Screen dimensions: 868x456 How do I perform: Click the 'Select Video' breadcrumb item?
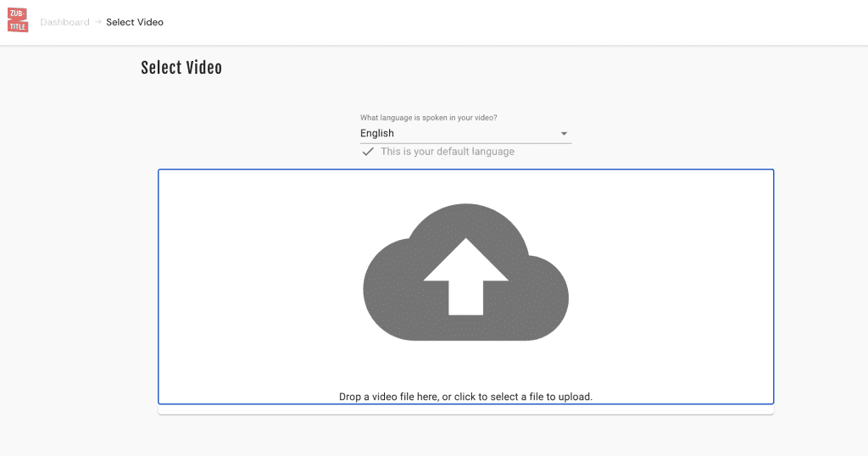pyautogui.click(x=135, y=22)
